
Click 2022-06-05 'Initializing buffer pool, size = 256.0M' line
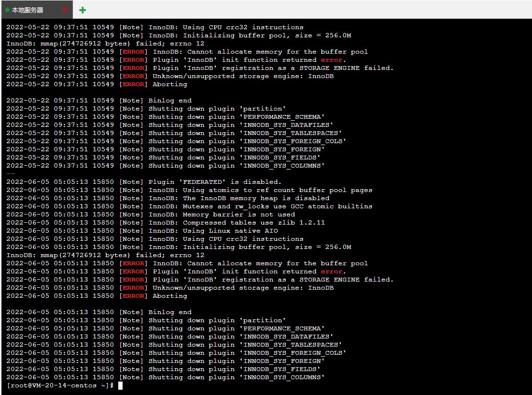tap(179, 247)
